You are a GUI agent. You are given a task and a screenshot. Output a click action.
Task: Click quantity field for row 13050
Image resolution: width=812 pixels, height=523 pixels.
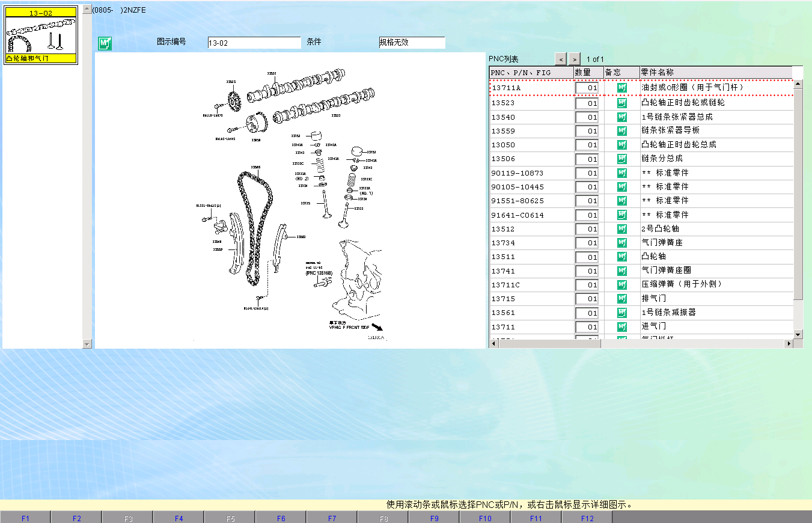coord(587,145)
